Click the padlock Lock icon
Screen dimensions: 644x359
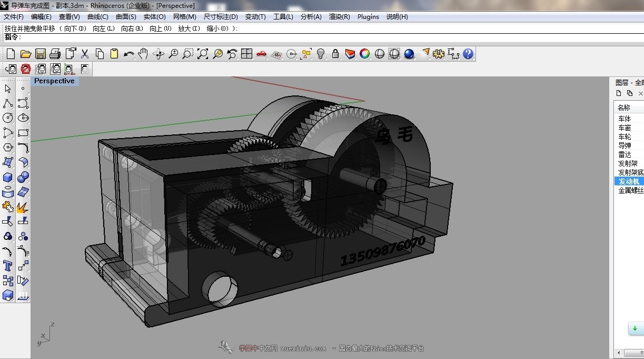[335, 54]
